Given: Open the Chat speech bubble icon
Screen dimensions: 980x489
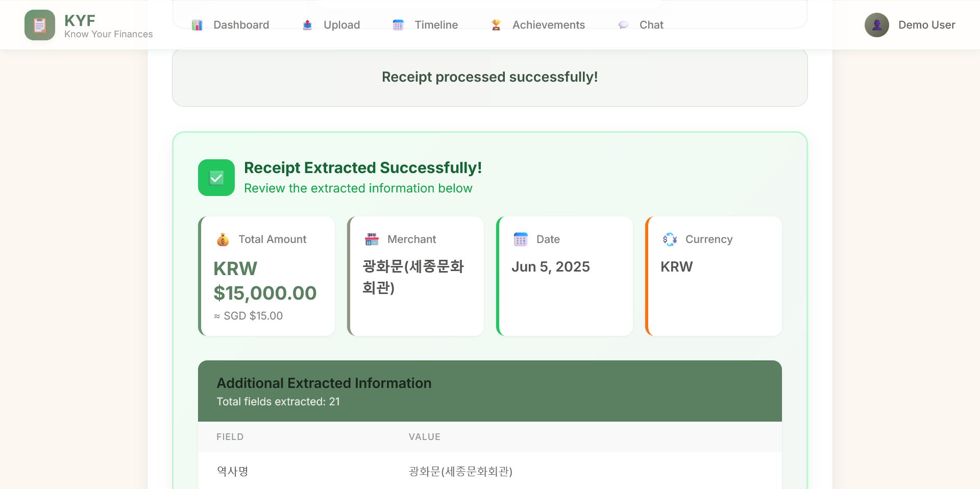Looking at the screenshot, I should (623, 25).
